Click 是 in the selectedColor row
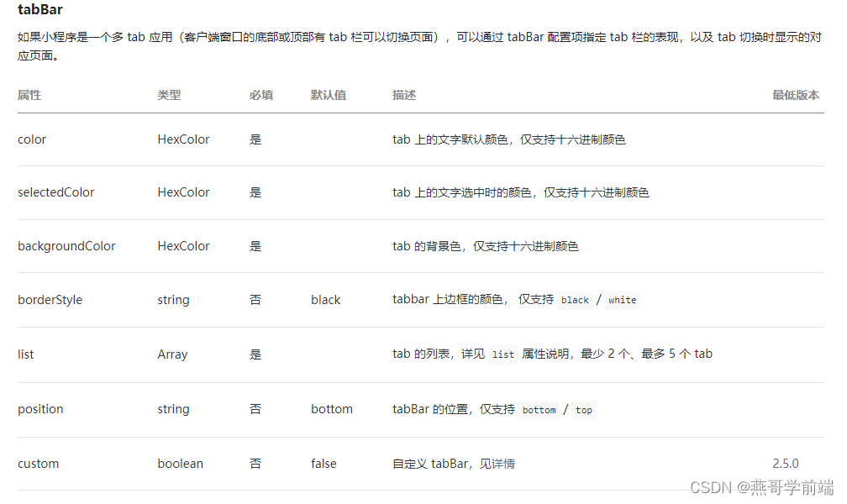This screenshot has height=504, width=847. click(255, 192)
